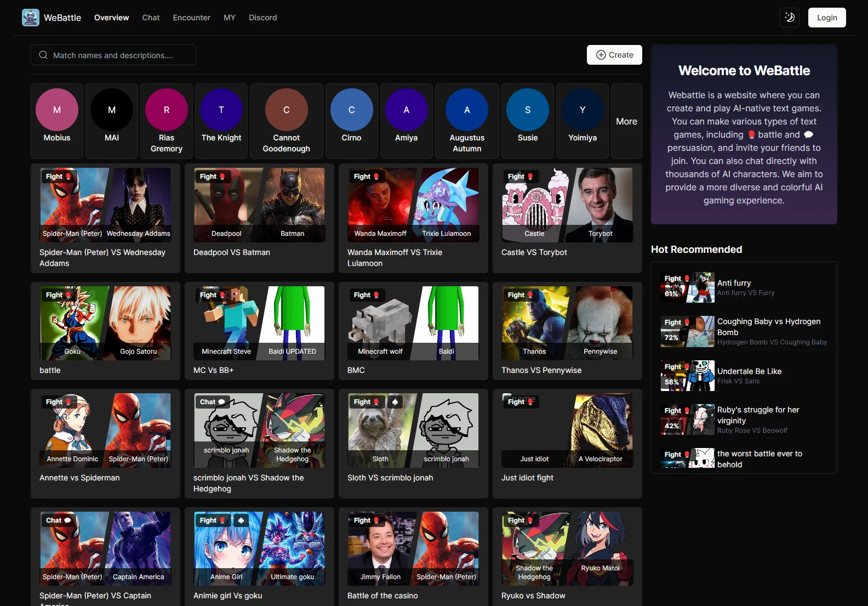Open Annette vs Spiderman title
868x606 pixels.
(x=79, y=478)
